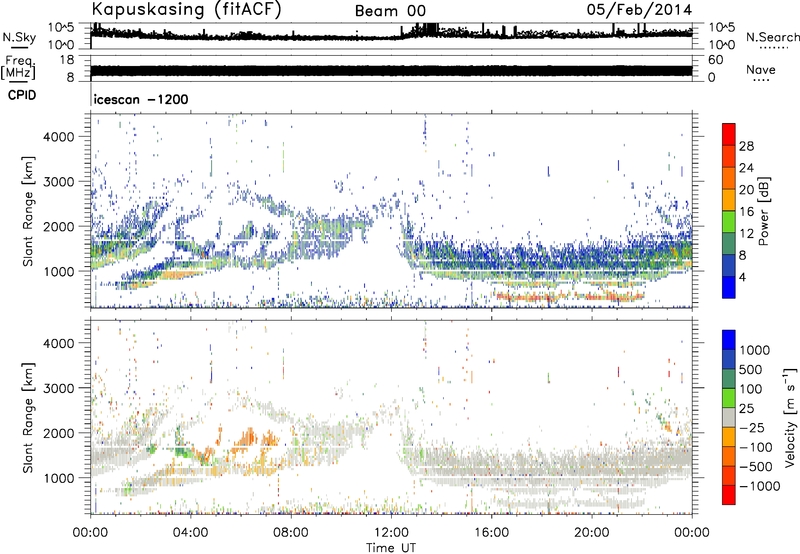This screenshot has height=554, width=800.
Task: Click the 'Power [dB]' color bar label
Action: pyautogui.click(x=763, y=211)
